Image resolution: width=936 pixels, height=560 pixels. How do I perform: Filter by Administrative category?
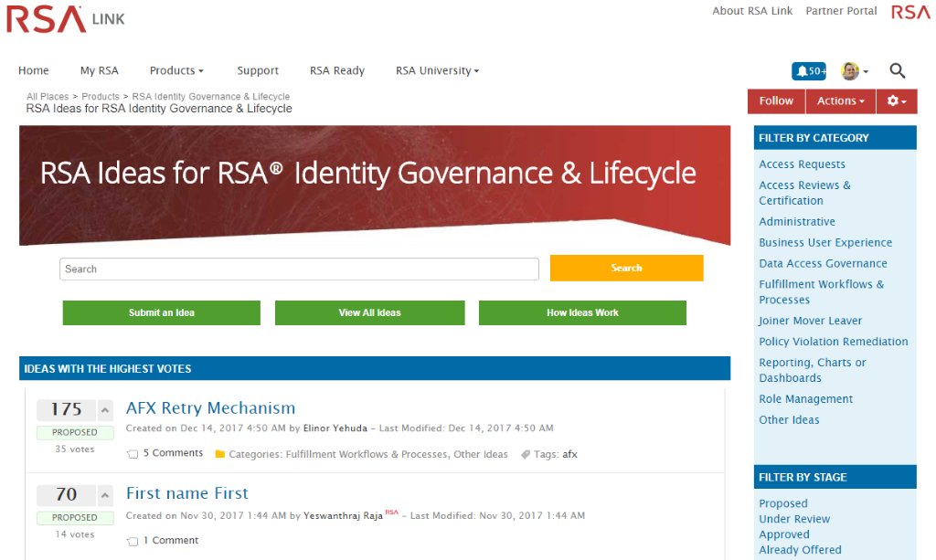797,221
